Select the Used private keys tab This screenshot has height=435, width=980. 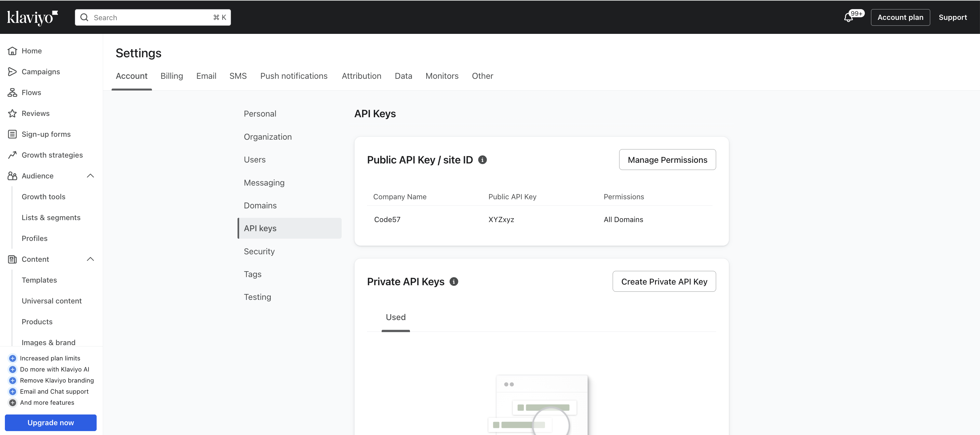[395, 317]
